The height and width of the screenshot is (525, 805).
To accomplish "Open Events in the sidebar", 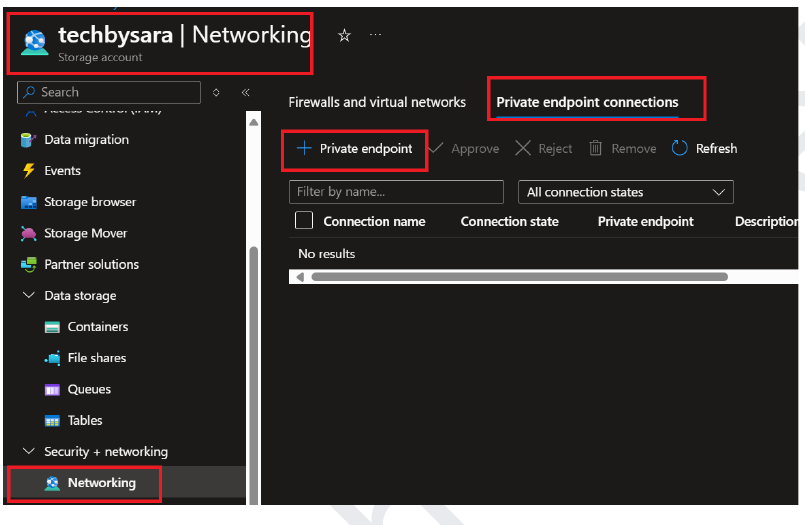I will 63,171.
